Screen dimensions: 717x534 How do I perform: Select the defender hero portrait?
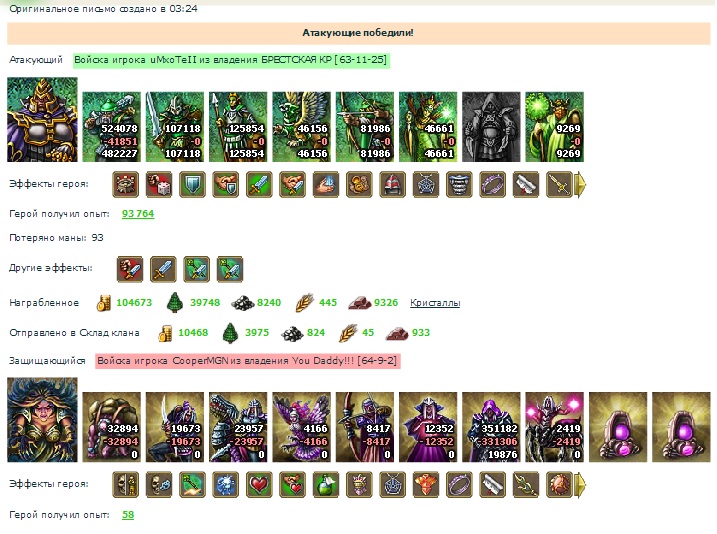coord(43,419)
